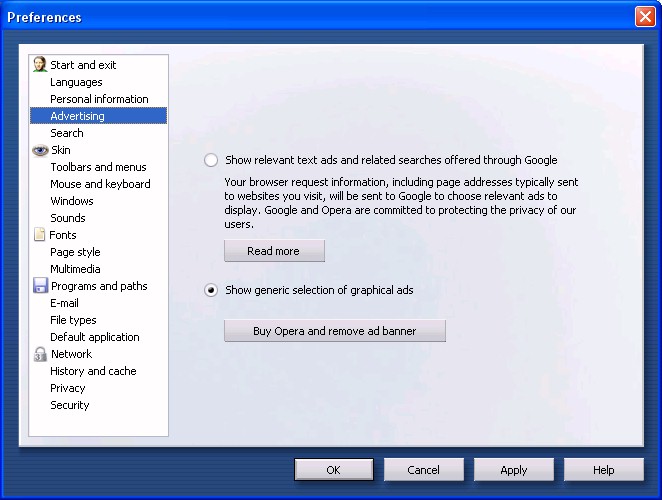This screenshot has width=662, height=500.
Task: Click the person icon beside Start and exit
Action: click(x=40, y=64)
